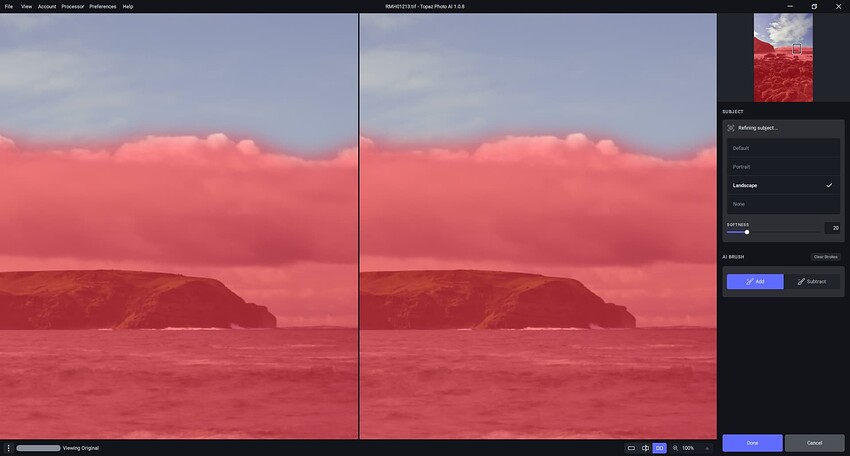The width and height of the screenshot is (850, 456).
Task: Click the Clear Strokes button
Action: point(825,257)
